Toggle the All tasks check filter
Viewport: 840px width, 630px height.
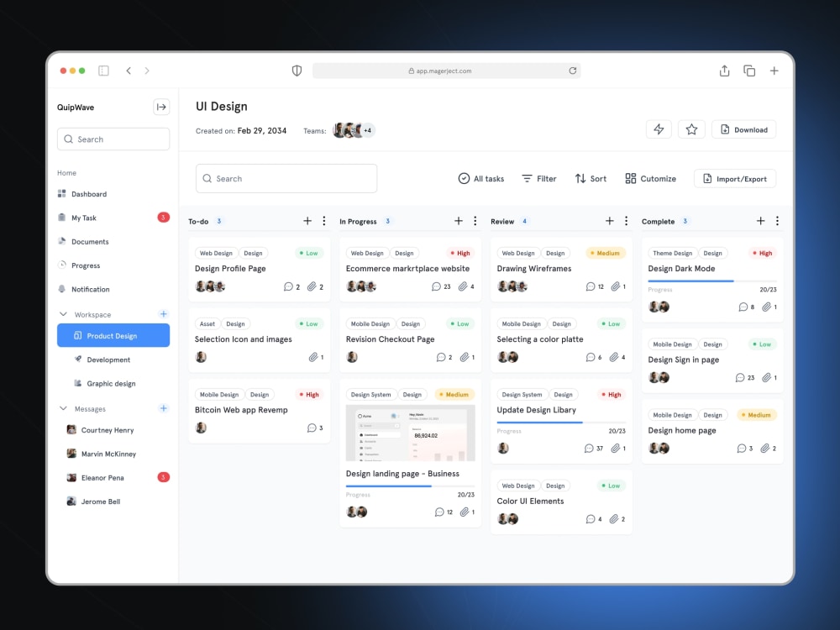pos(481,178)
